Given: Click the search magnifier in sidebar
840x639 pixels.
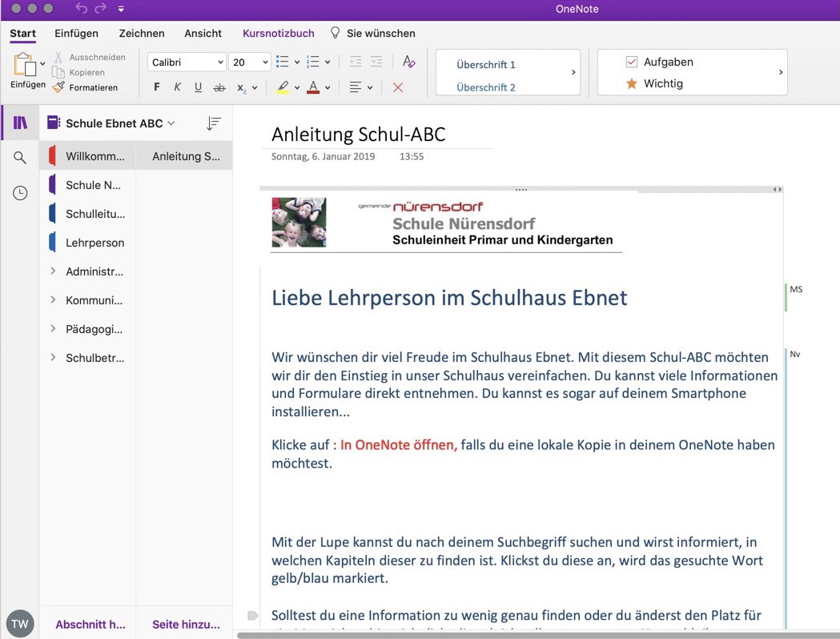Looking at the screenshot, I should [x=20, y=158].
